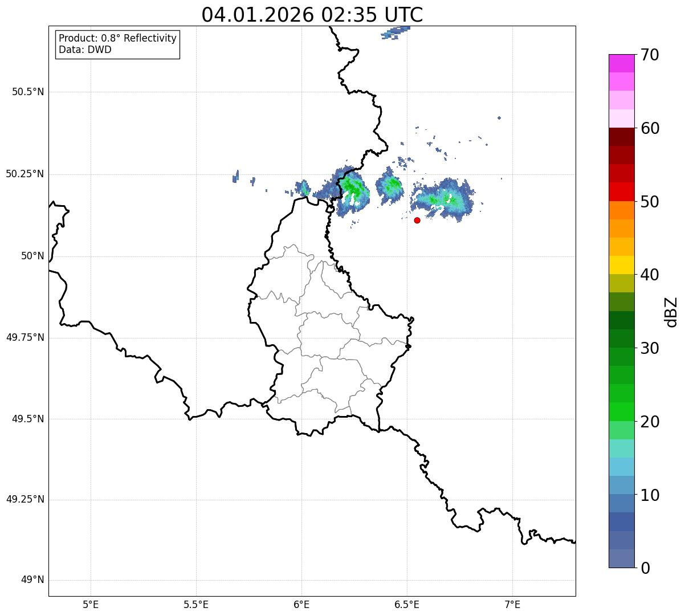
Task: Click the small echo at the top edge
Action: 395,32
